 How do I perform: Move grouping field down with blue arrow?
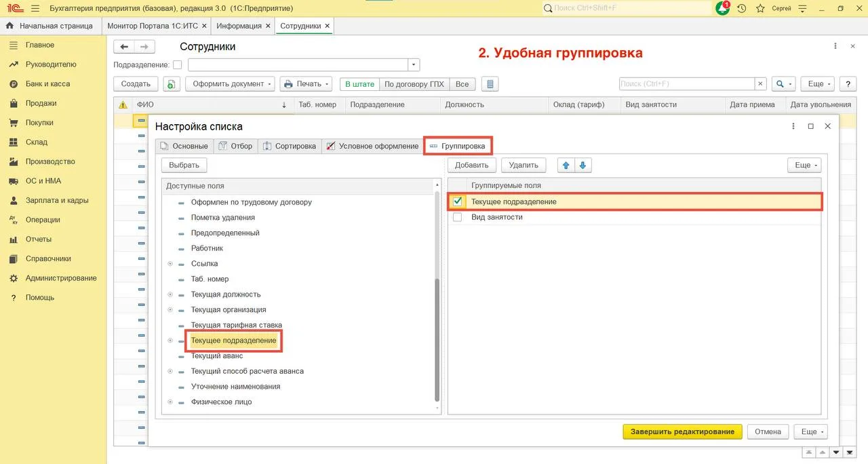583,165
